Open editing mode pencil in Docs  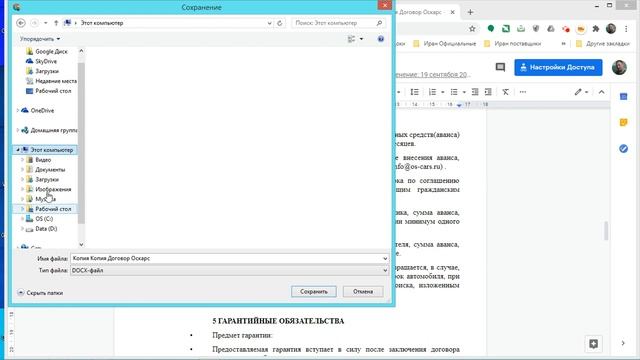tap(578, 92)
